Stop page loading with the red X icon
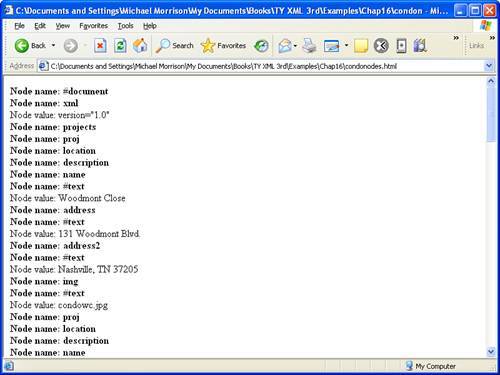 click(100, 46)
